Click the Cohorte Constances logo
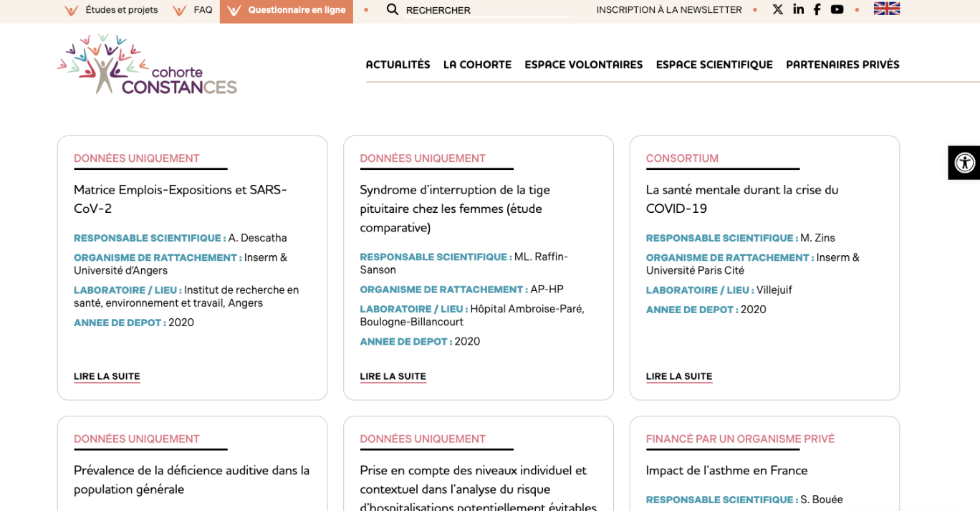Image resolution: width=980 pixels, height=511 pixels. tap(147, 64)
